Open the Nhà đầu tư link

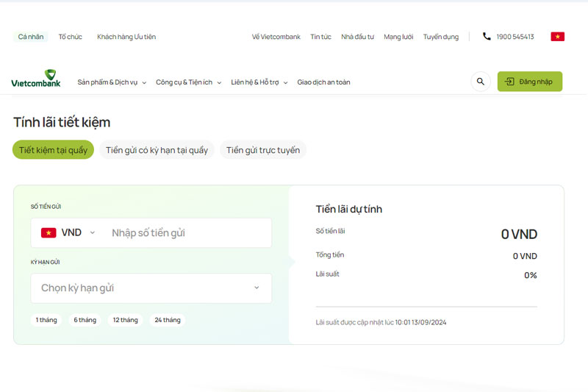click(357, 37)
